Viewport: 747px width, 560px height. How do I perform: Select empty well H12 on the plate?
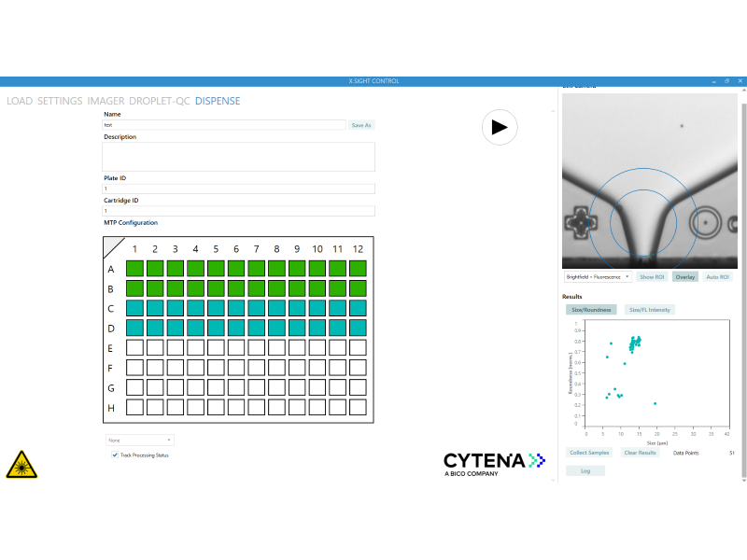[x=358, y=407]
